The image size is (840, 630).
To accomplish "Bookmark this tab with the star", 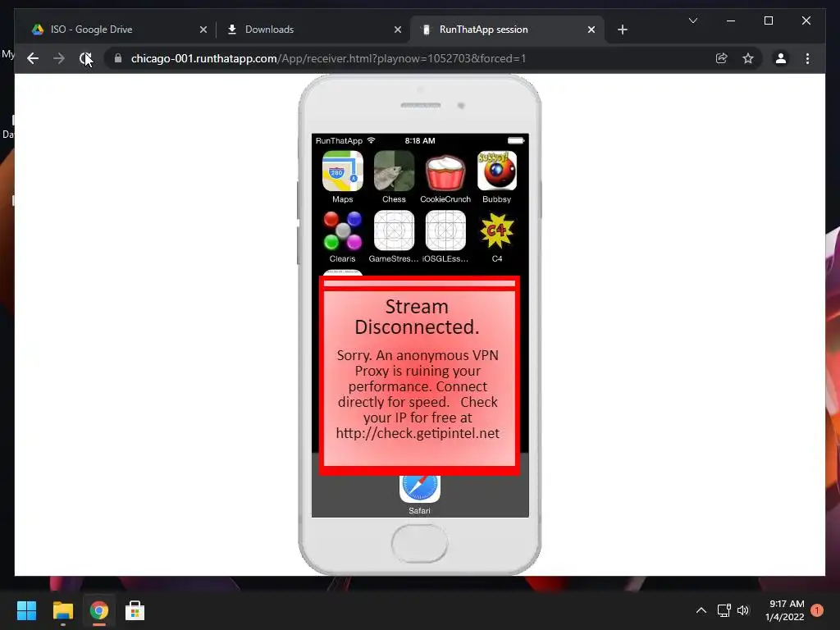I will coord(748,58).
